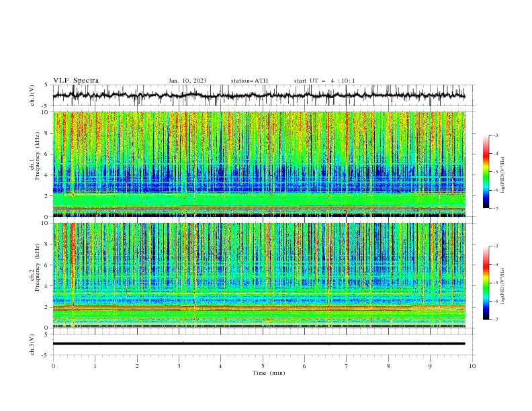Click the "ch.1(V)" waveform axis label
Viewport: 532px width, 411px height.
tap(32, 95)
